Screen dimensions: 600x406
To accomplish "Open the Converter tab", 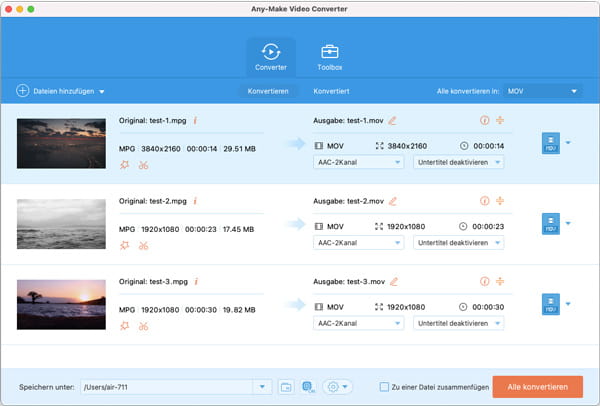I will pyautogui.click(x=271, y=57).
